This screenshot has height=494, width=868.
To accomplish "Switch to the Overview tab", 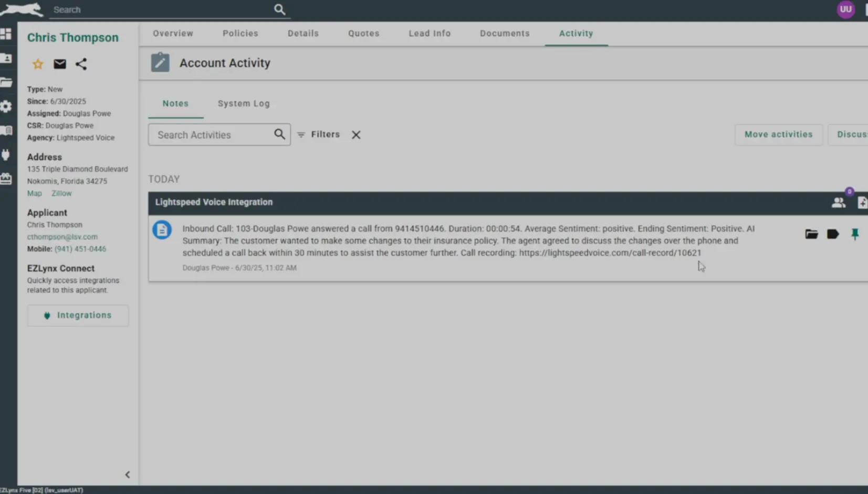I will (173, 33).
